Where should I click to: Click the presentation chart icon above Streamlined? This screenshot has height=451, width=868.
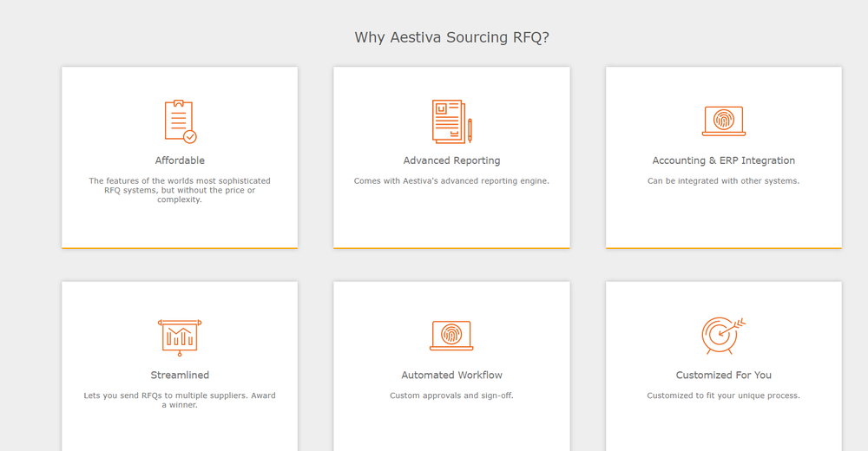point(180,337)
